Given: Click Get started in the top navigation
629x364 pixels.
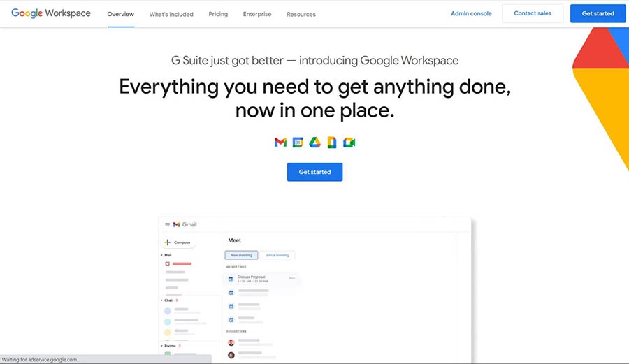Looking at the screenshot, I should point(598,13).
